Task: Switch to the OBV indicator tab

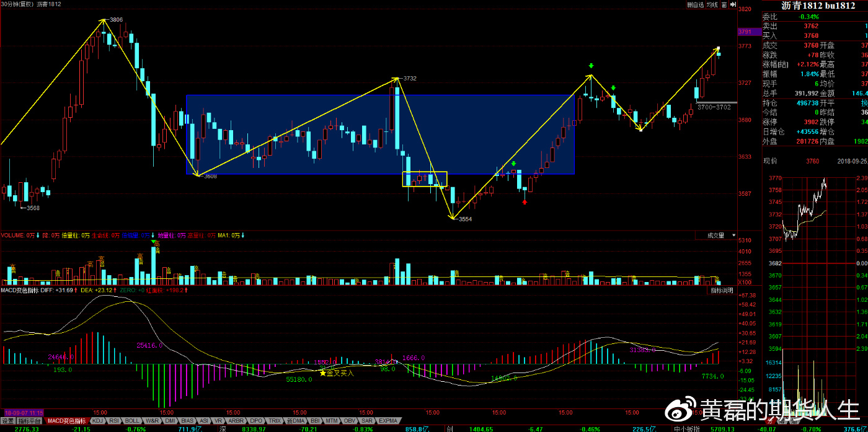Action: [x=351, y=420]
